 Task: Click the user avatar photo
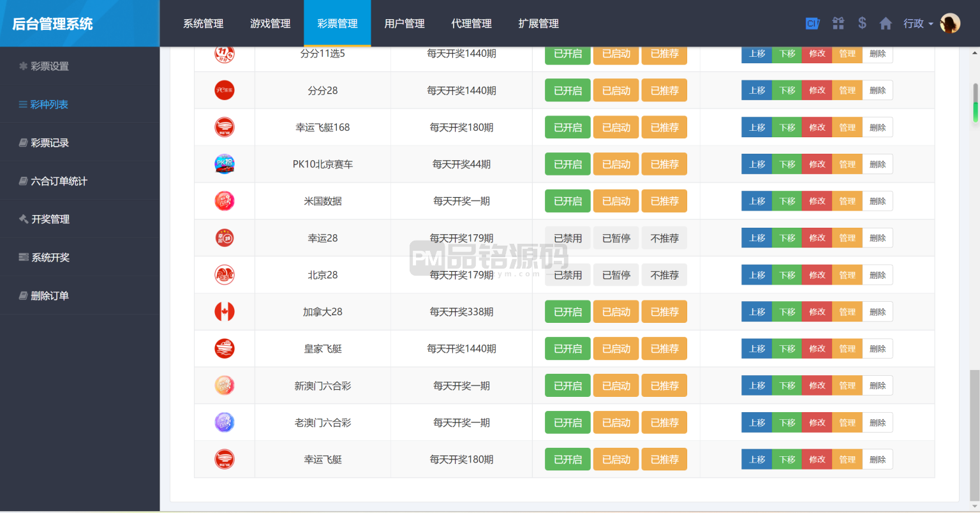(950, 24)
